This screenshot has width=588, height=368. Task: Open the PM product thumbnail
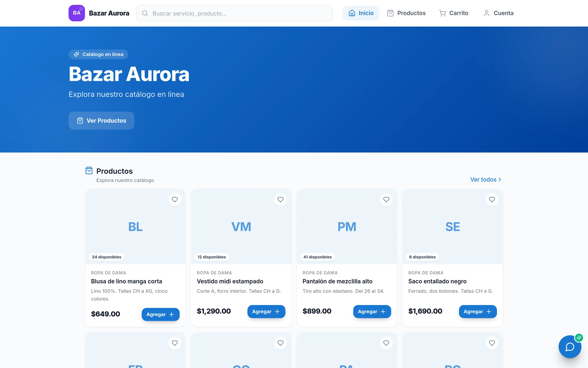(347, 227)
